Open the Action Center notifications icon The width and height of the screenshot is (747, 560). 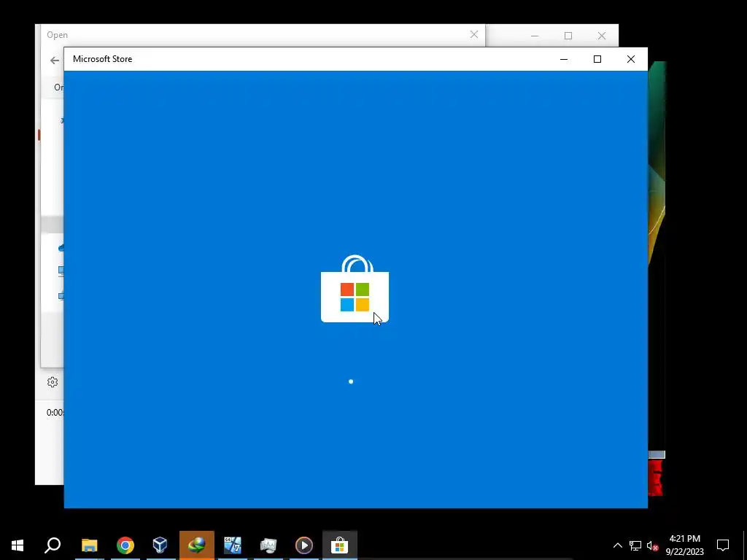coord(723,545)
